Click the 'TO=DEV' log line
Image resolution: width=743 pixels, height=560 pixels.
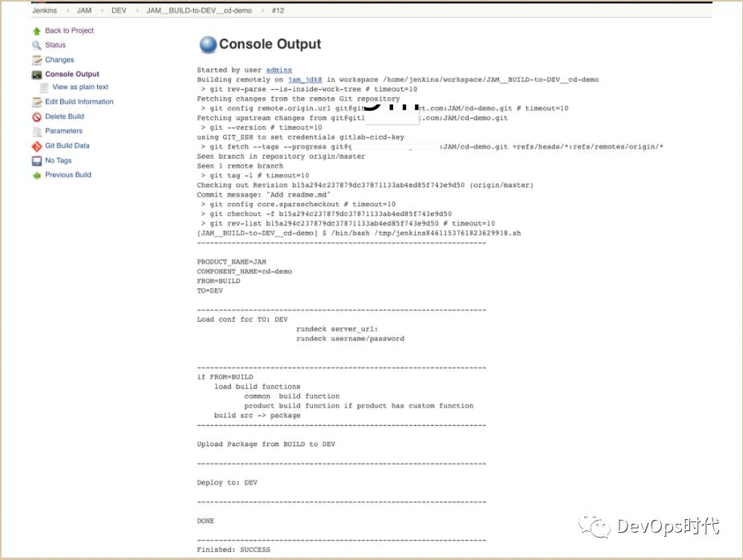pyautogui.click(x=210, y=290)
